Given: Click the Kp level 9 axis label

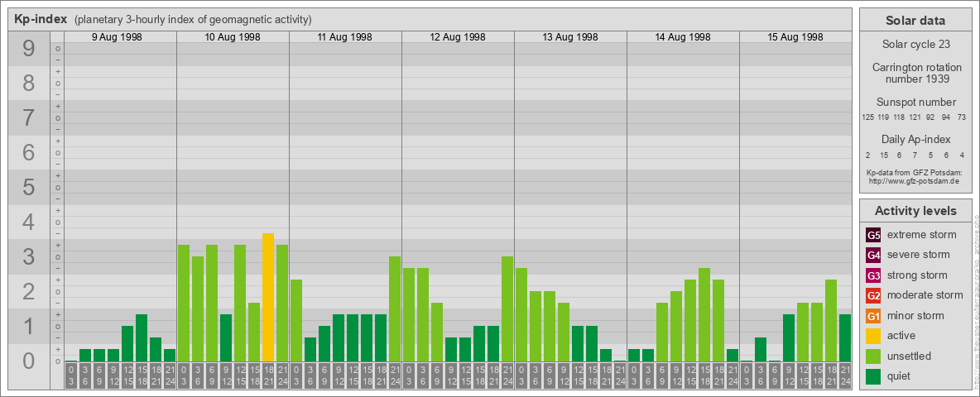Looking at the screenshot, I should coord(28,49).
